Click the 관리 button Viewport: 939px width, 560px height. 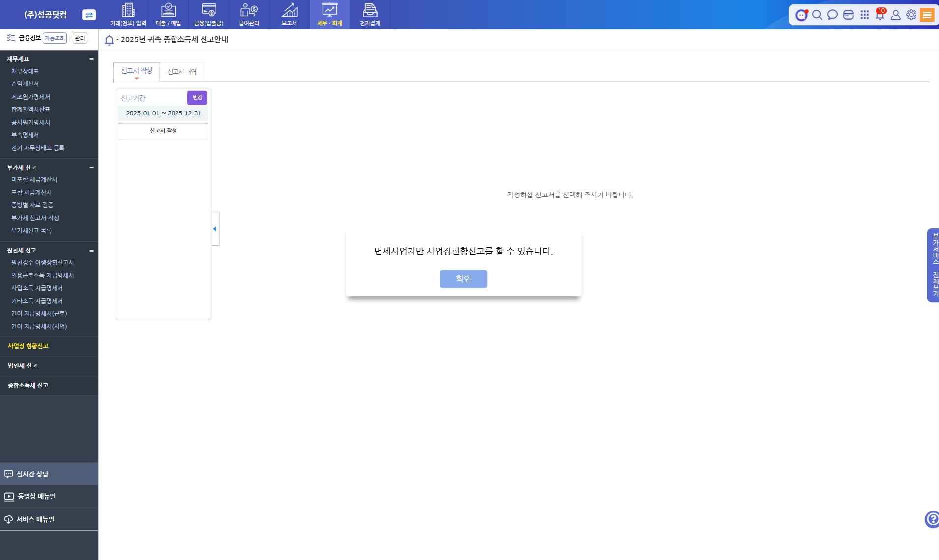click(80, 38)
